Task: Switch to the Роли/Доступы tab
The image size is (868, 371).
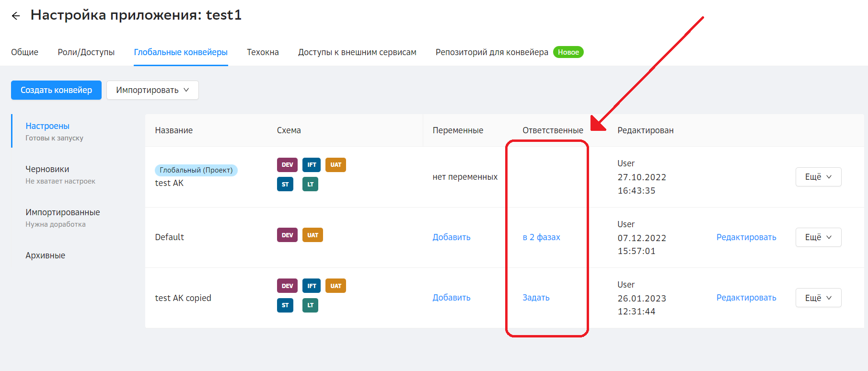Action: coord(86,52)
